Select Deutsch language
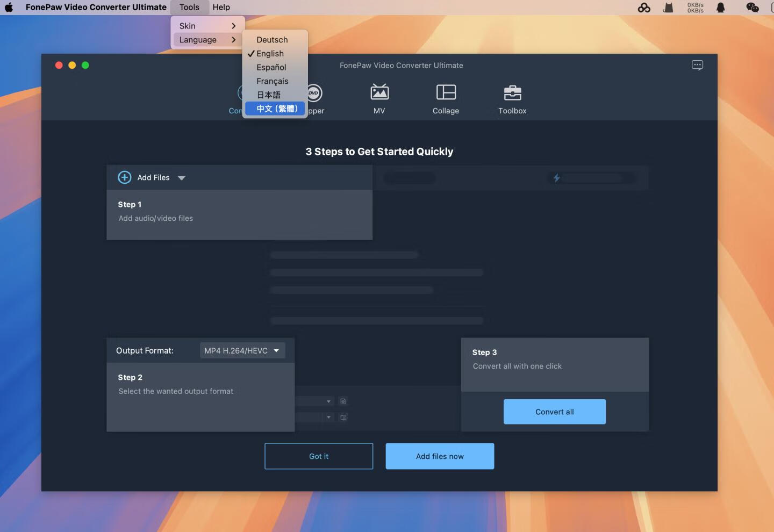 tap(275, 40)
